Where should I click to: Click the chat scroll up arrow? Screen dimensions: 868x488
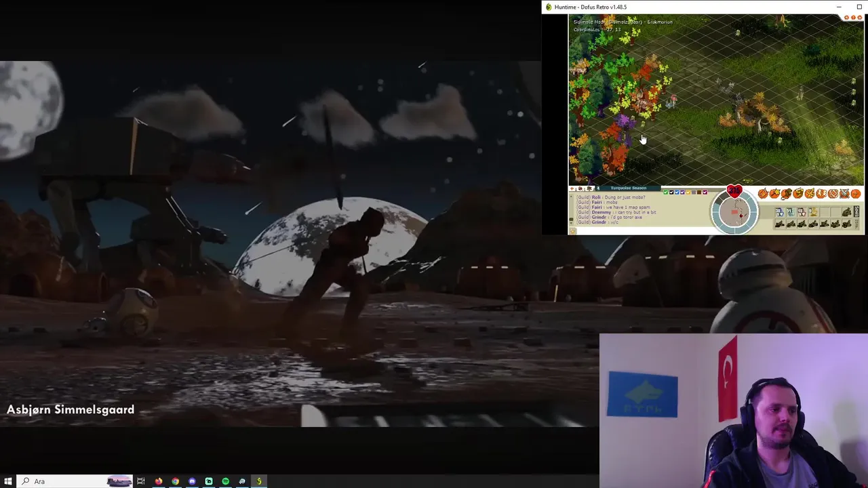(x=571, y=197)
